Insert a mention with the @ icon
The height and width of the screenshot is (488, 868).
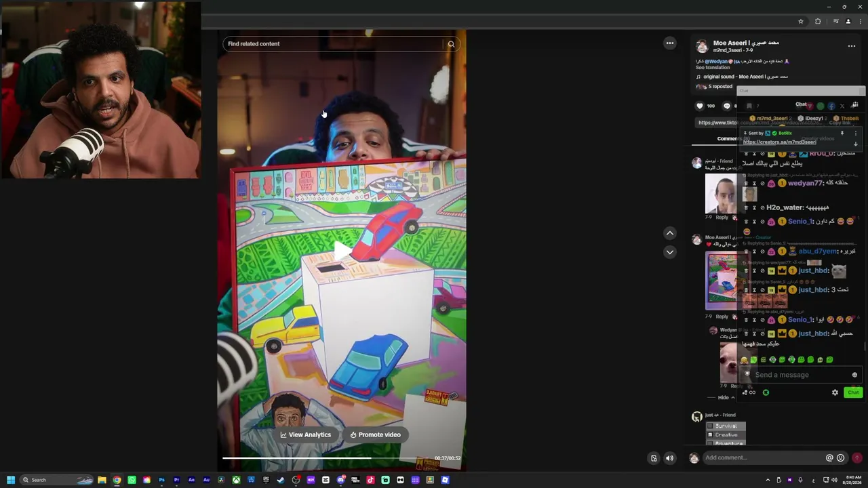[829, 458]
